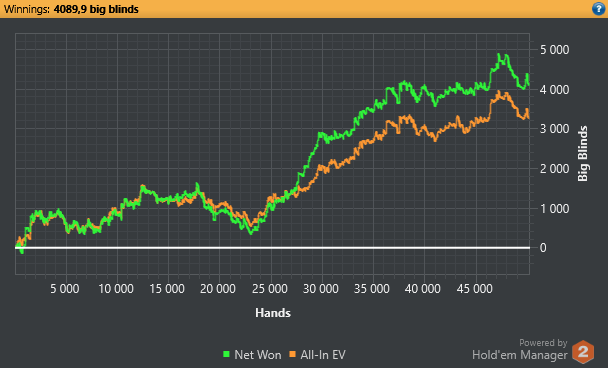Select the All-In EV legend label
This screenshot has width=608, height=368.
323,354
